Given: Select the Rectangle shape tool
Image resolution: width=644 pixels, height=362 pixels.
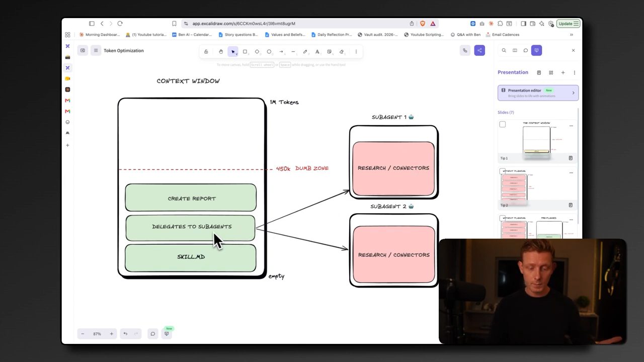Looking at the screenshot, I should [x=245, y=51].
